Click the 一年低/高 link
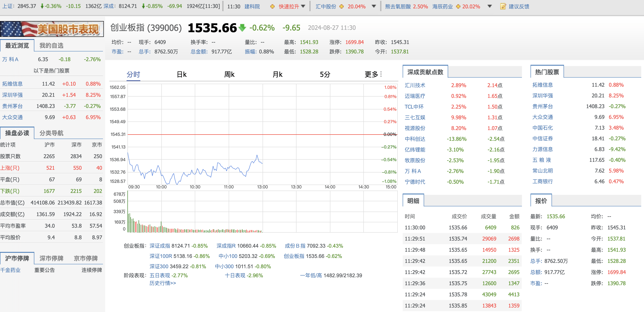This screenshot has width=644, height=312. (311, 276)
